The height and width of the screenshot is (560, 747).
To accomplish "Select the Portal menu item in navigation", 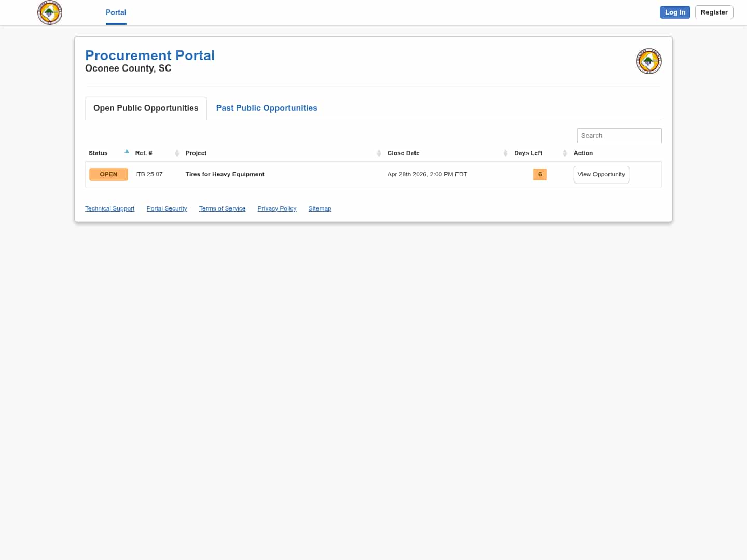I will [116, 12].
